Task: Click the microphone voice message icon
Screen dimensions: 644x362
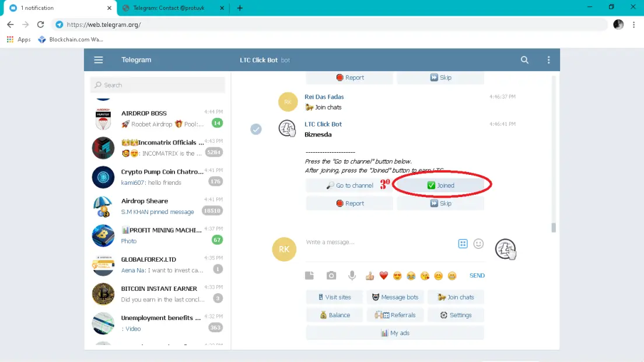Action: [352, 275]
